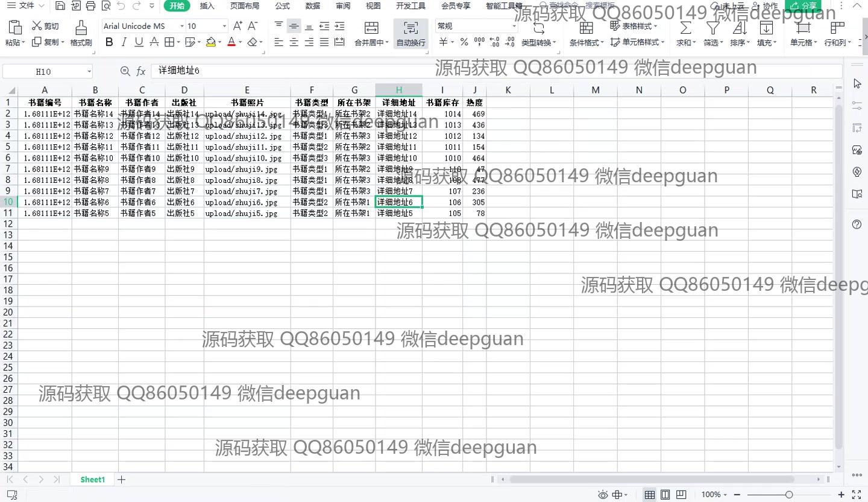The height and width of the screenshot is (502, 868).
Task: Click the Sort (排序) icon
Action: click(738, 28)
